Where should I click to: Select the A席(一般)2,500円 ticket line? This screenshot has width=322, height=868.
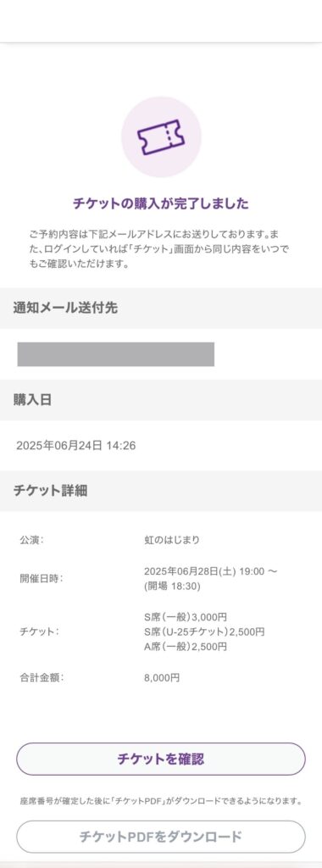(x=186, y=647)
